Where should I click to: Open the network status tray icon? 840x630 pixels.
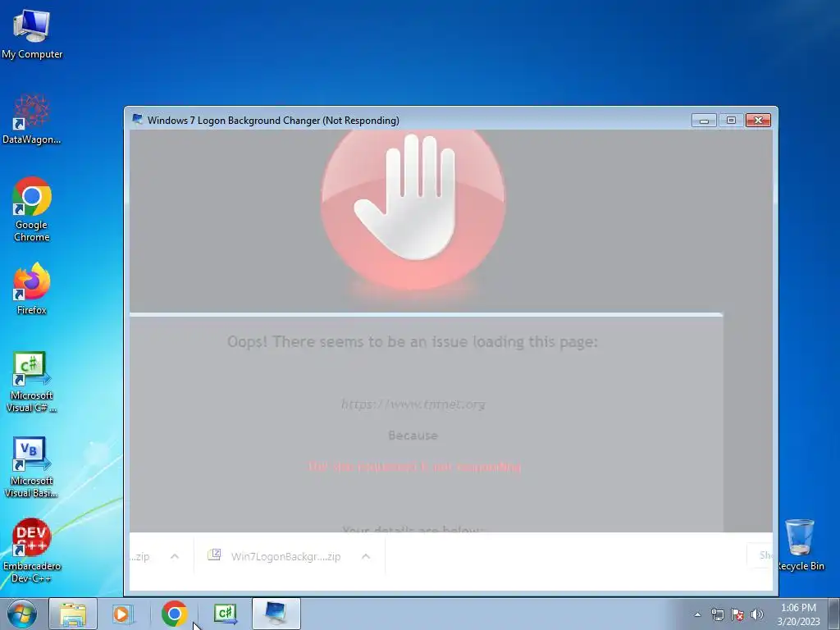[717, 614]
